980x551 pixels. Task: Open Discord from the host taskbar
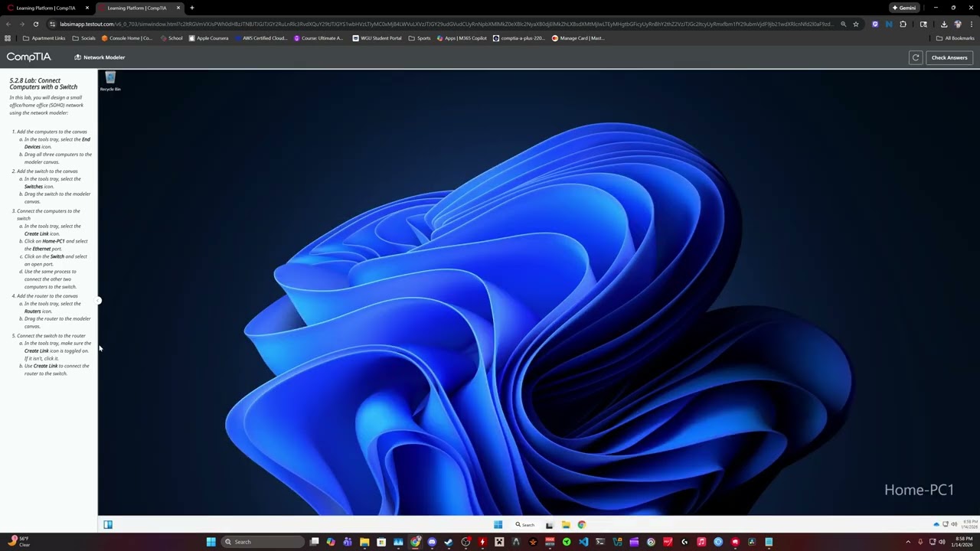432,542
